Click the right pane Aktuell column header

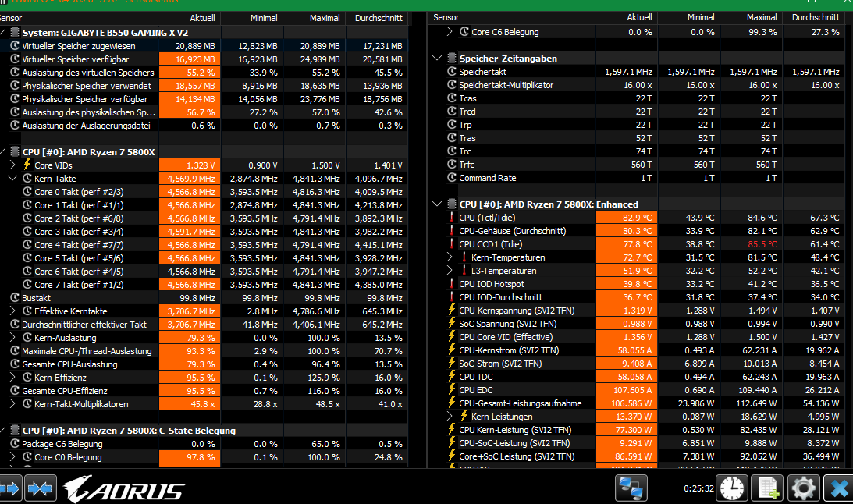tap(626, 17)
